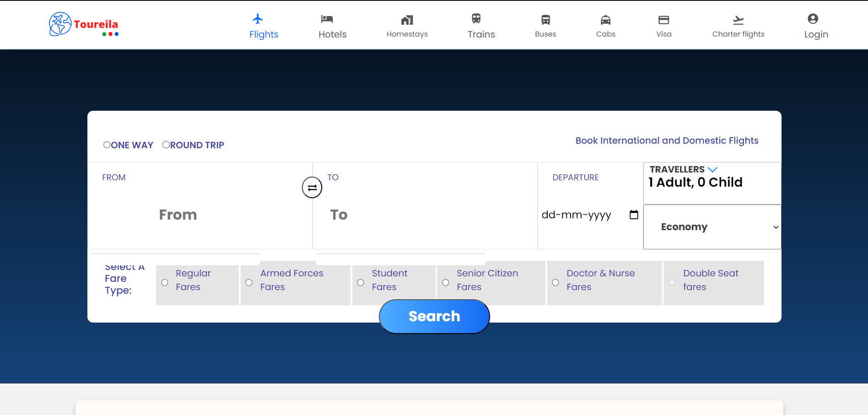Screen dimensions: 868x415
Task: Click the From city input field
Action: pos(200,215)
